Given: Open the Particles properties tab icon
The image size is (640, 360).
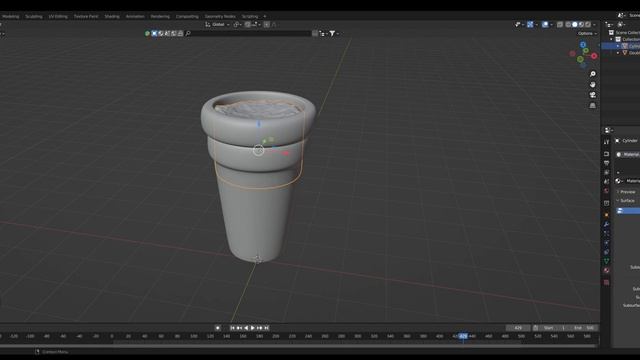Looking at the screenshot, I should coord(607,233).
